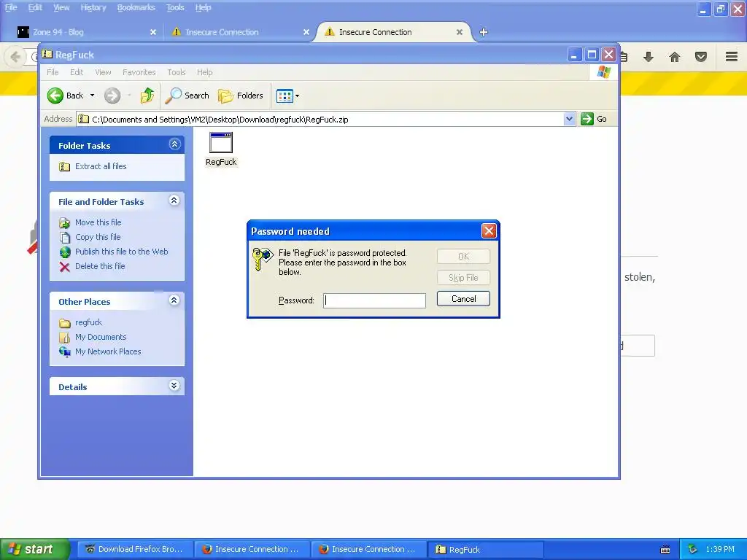This screenshot has width=747, height=560.
Task: Click the green Back arrow in Explorer
Action: point(55,96)
